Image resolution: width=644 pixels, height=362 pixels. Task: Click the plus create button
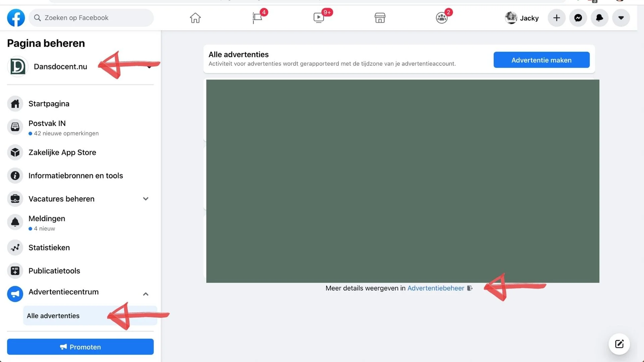click(x=556, y=18)
